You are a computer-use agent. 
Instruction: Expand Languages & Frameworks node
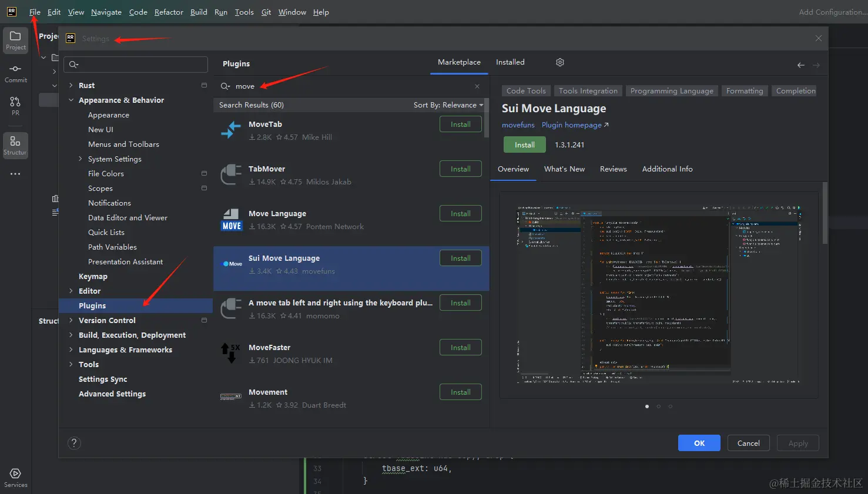pos(71,350)
